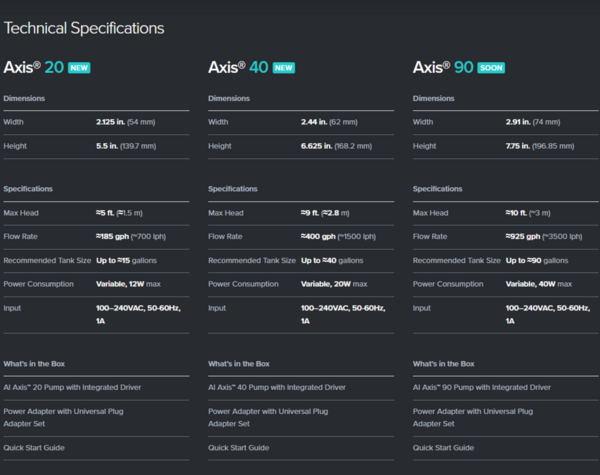Click Axis 40 width value 2.44 in.
Image resolution: width=600 pixels, height=475 pixels.
pyautogui.click(x=329, y=122)
